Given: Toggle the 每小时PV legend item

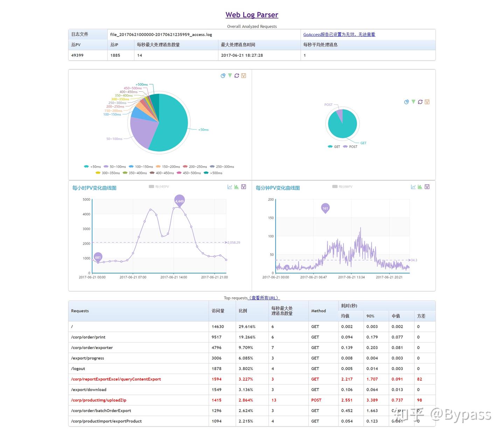Looking at the screenshot, I should coord(159,186).
